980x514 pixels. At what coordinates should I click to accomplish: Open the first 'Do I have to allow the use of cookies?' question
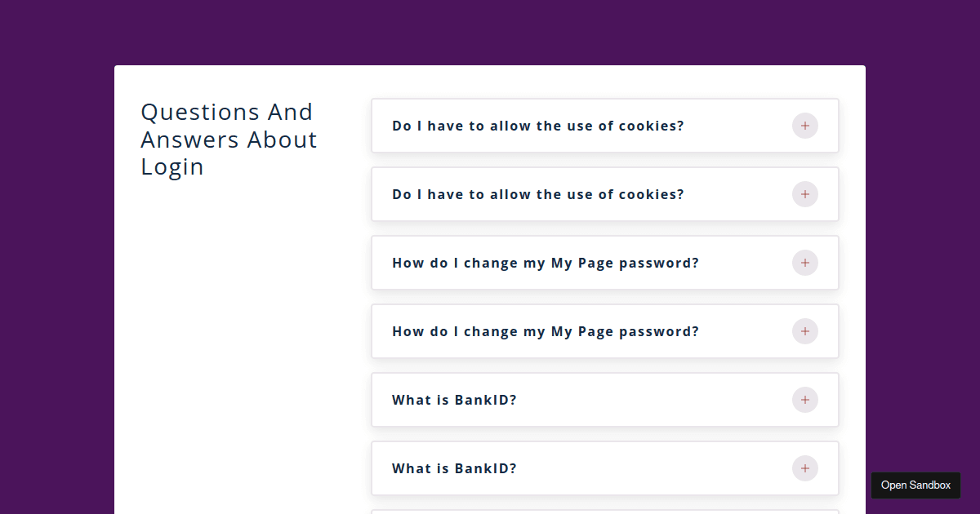click(x=537, y=126)
